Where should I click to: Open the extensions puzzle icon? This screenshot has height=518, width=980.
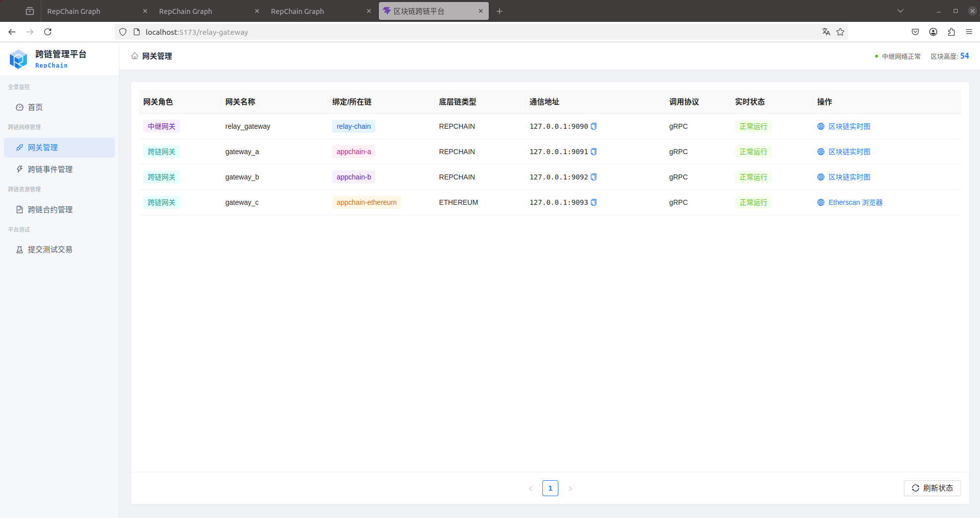pos(951,32)
